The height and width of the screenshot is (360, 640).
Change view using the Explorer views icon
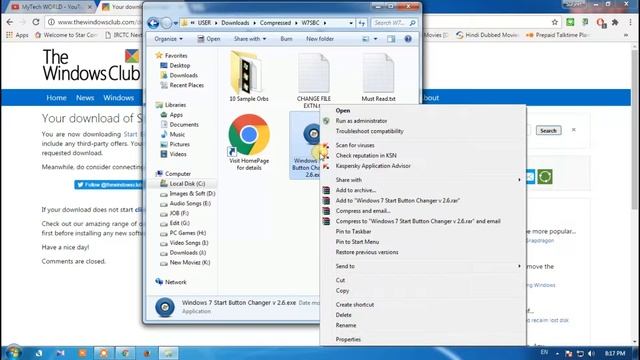pos(366,39)
